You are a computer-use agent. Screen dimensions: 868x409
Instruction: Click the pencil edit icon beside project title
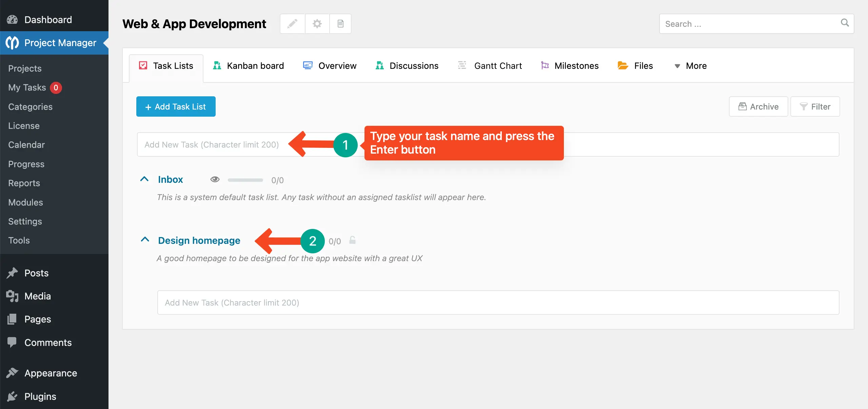tap(292, 24)
